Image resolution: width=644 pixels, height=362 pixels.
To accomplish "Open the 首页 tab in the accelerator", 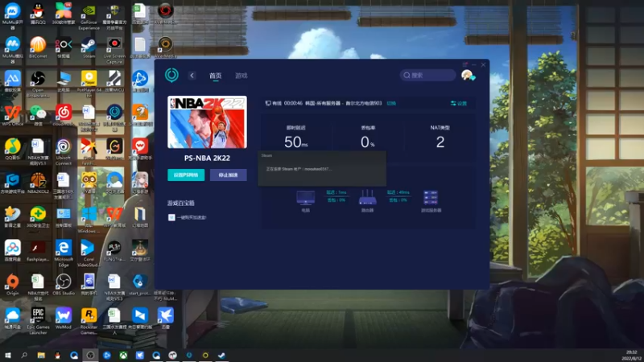I will [215, 76].
